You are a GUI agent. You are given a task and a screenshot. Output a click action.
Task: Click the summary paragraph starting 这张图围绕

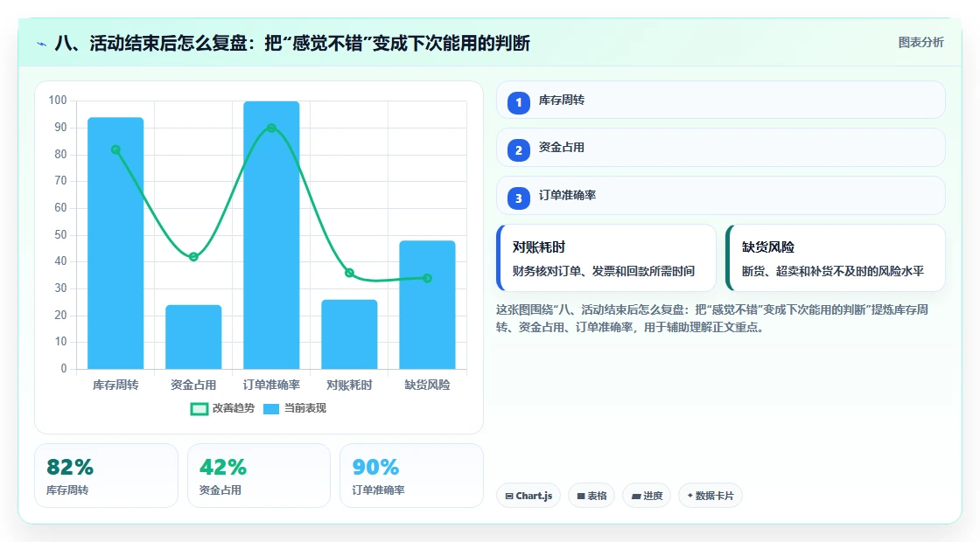712,318
